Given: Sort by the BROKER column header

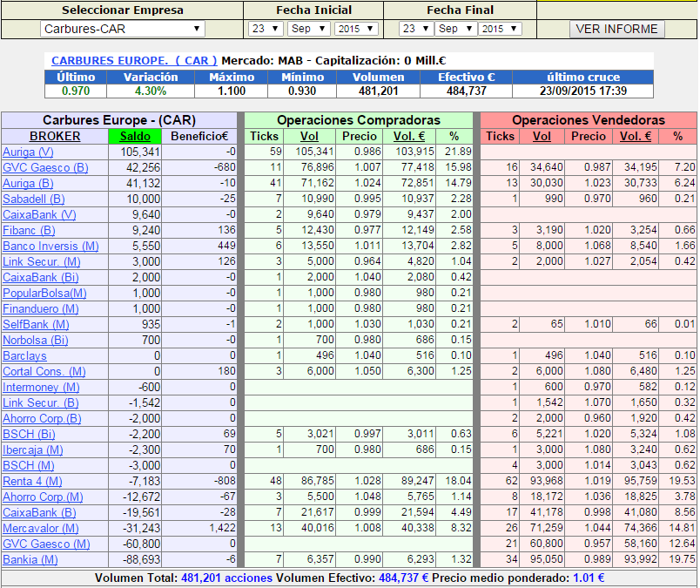Looking at the screenshot, I should click(55, 136).
